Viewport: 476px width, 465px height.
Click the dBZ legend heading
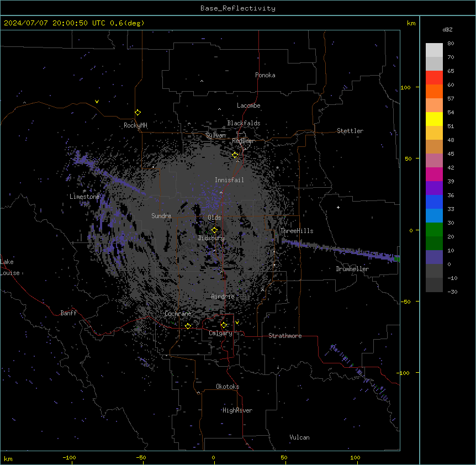[x=447, y=29]
